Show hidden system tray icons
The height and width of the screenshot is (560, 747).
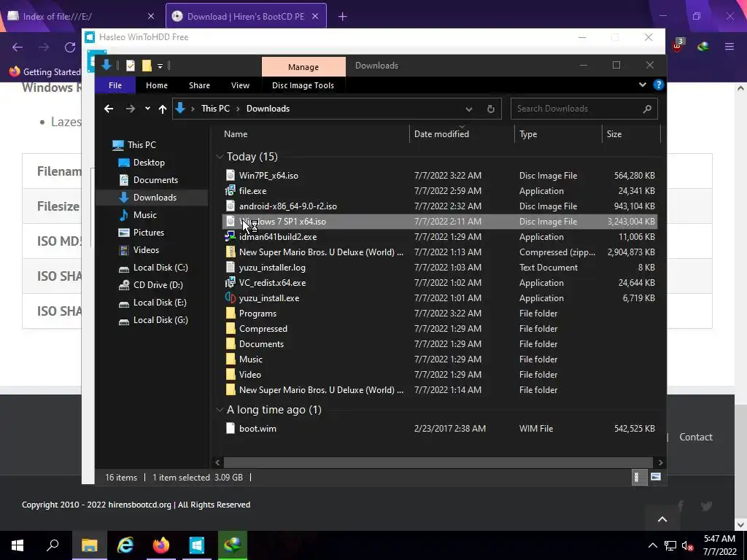pyautogui.click(x=653, y=545)
